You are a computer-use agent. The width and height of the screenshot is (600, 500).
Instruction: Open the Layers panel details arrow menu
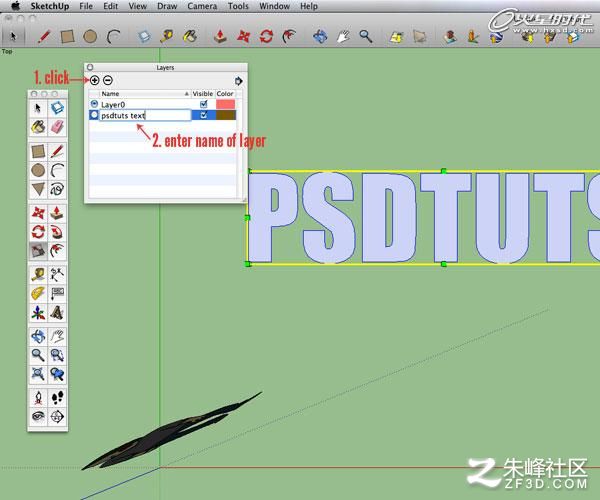click(x=238, y=81)
